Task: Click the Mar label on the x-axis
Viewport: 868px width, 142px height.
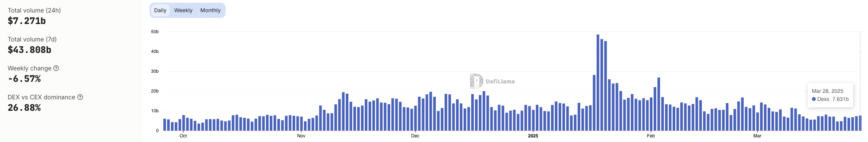Action: 757,136
